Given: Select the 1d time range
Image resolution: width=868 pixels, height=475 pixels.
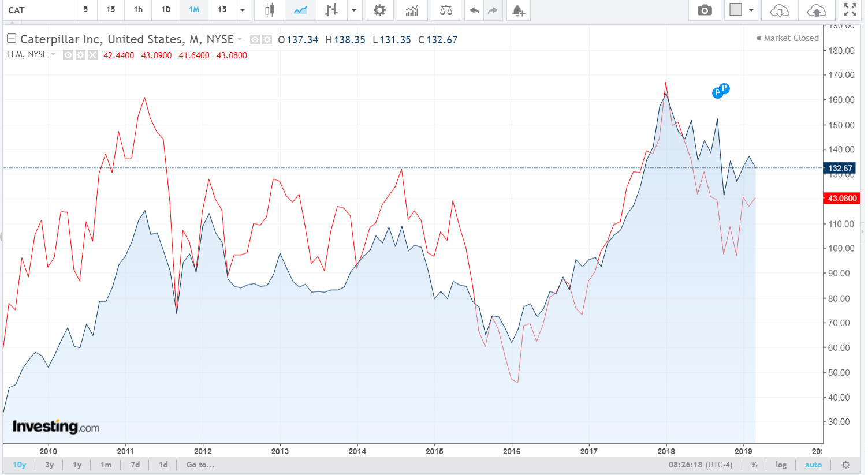Looking at the screenshot, I should (x=163, y=465).
